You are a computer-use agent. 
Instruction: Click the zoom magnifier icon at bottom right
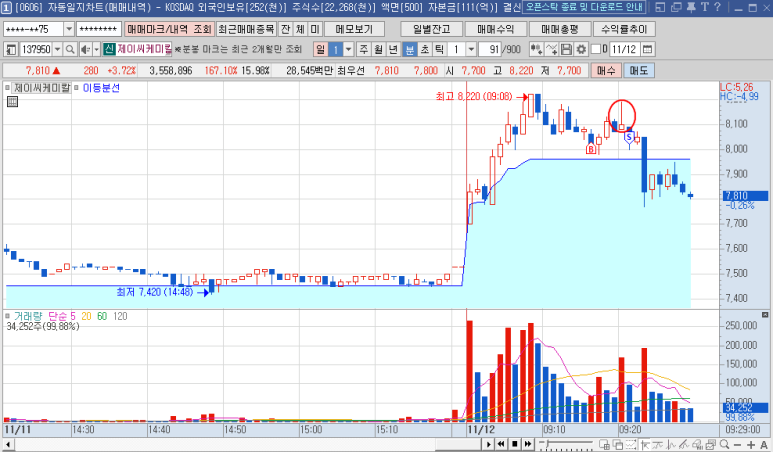click(724, 444)
